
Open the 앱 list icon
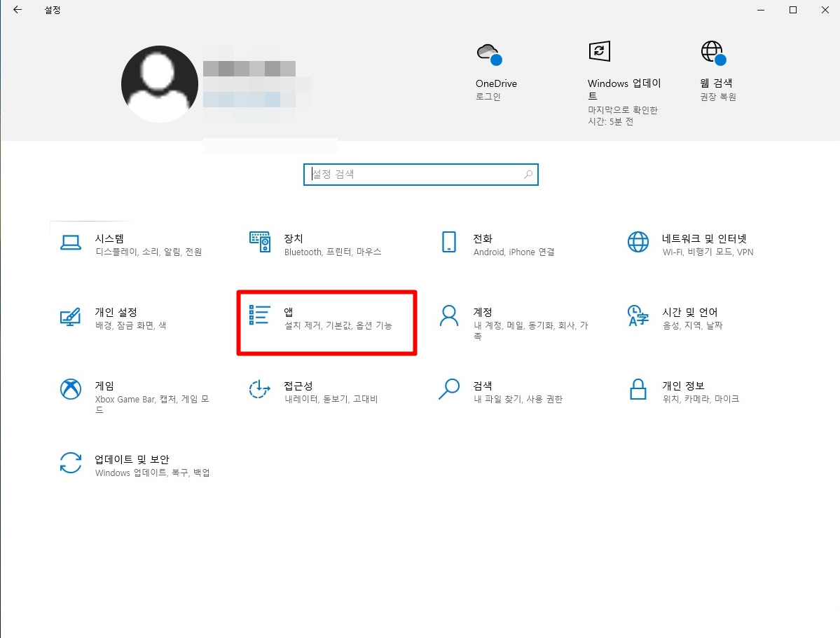coord(259,315)
